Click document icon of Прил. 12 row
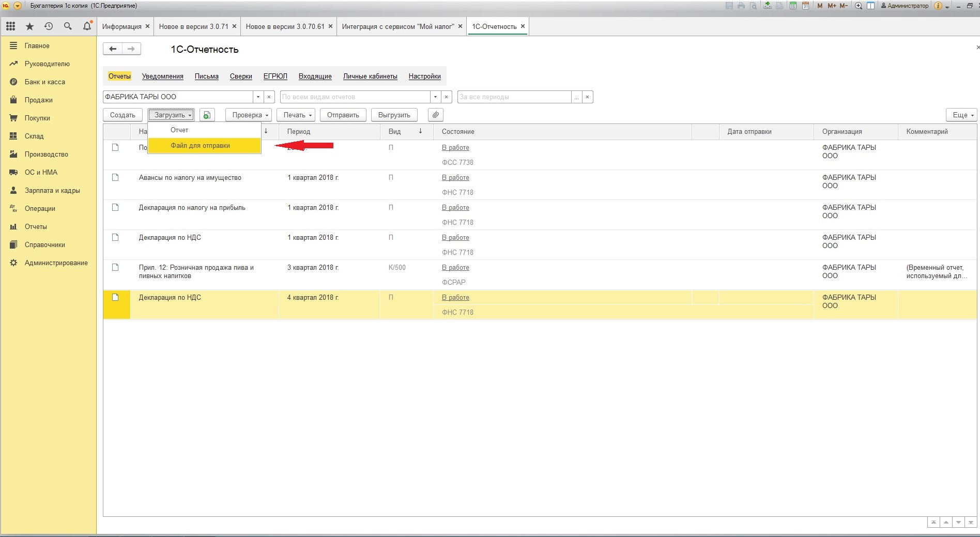The image size is (980, 537). [x=115, y=267]
